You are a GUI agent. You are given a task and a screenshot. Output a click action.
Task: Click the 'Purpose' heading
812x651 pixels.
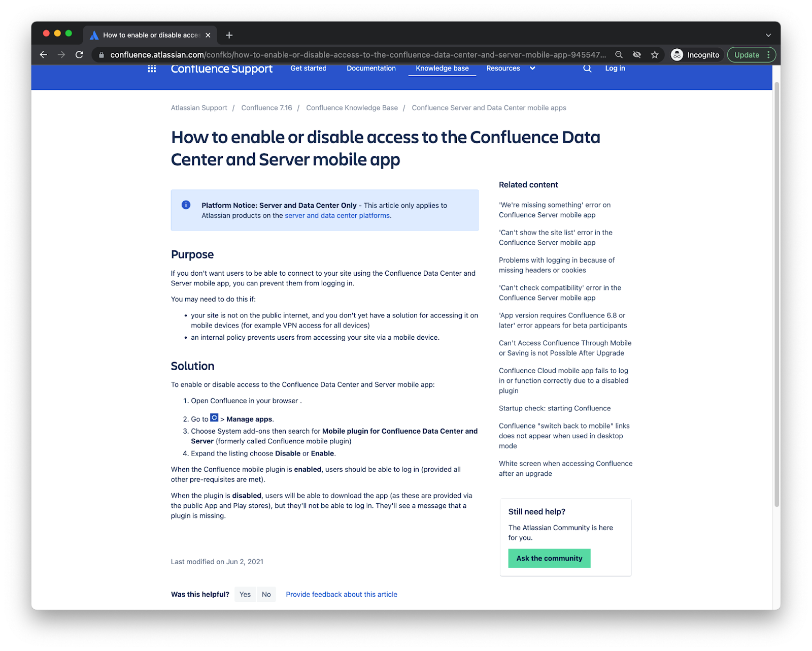(192, 255)
